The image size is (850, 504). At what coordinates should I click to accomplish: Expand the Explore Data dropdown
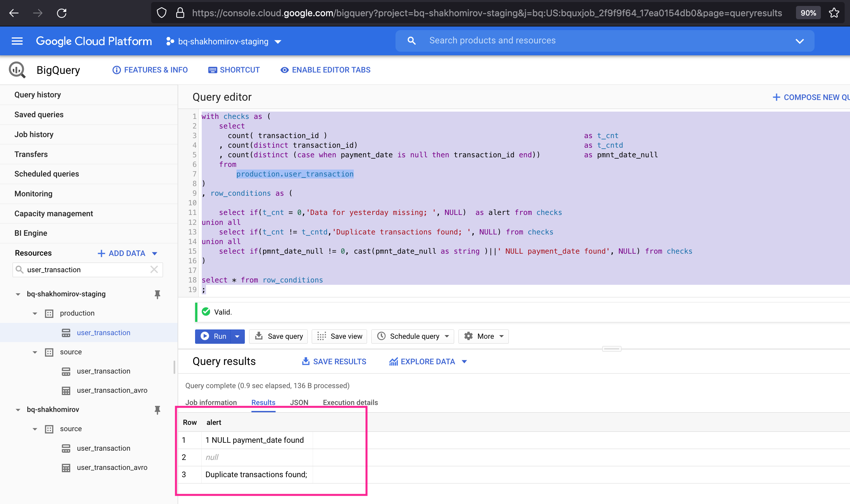coord(464,362)
